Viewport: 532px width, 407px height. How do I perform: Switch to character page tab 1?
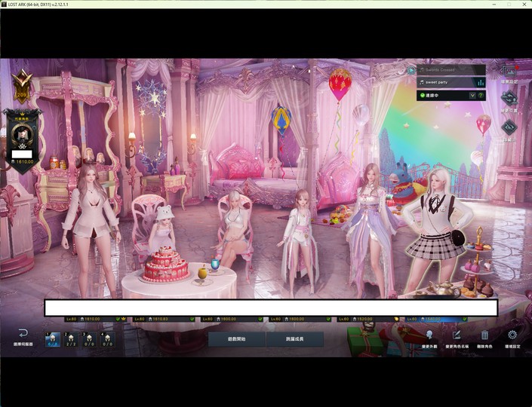click(x=53, y=340)
